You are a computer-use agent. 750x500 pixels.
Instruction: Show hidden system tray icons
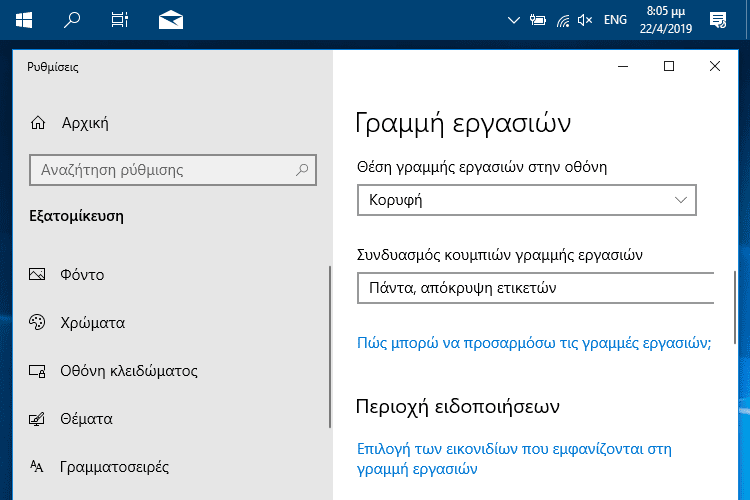[514, 20]
